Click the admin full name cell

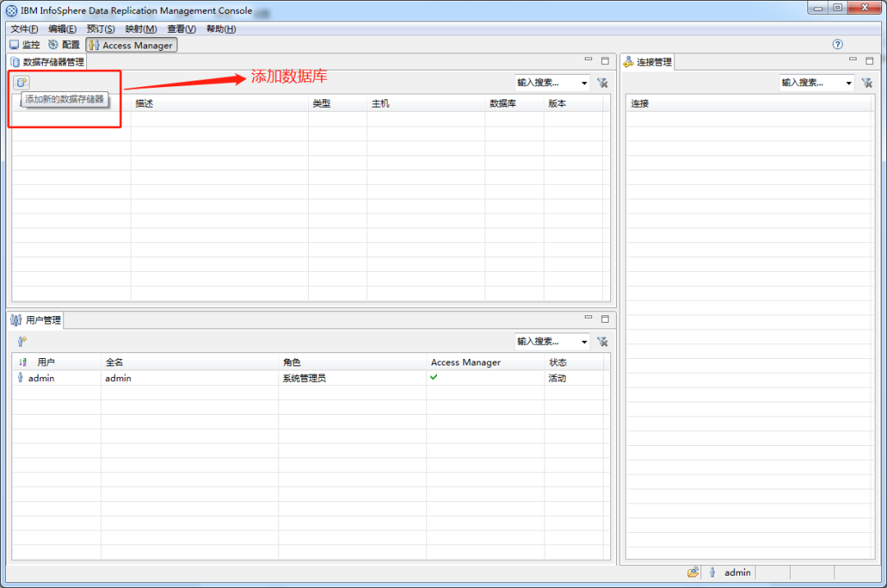pos(118,378)
